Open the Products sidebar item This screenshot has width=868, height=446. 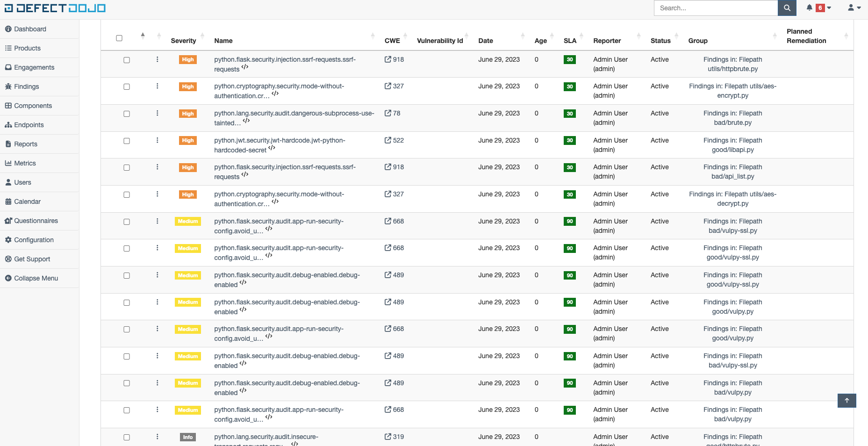point(39,48)
